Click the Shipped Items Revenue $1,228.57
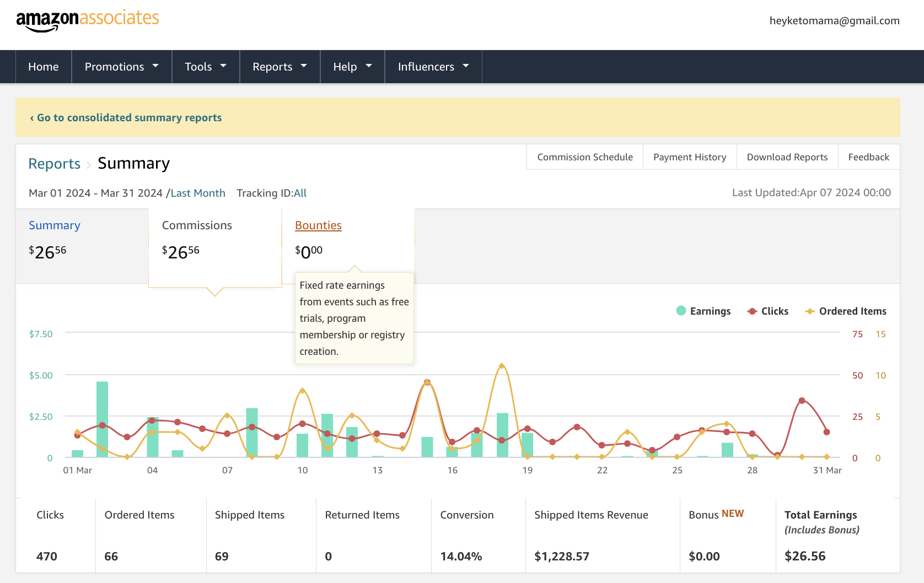The width and height of the screenshot is (924, 583). click(x=562, y=557)
